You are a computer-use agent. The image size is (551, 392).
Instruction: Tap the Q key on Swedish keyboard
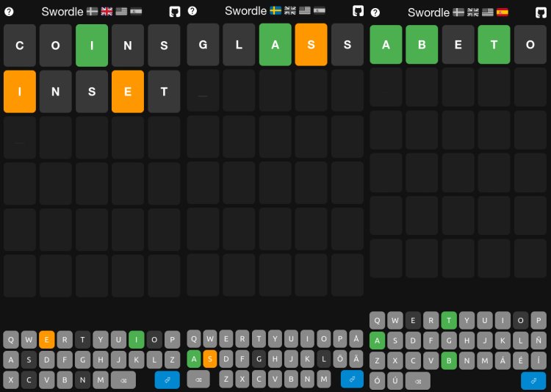pyautogui.click(x=194, y=338)
